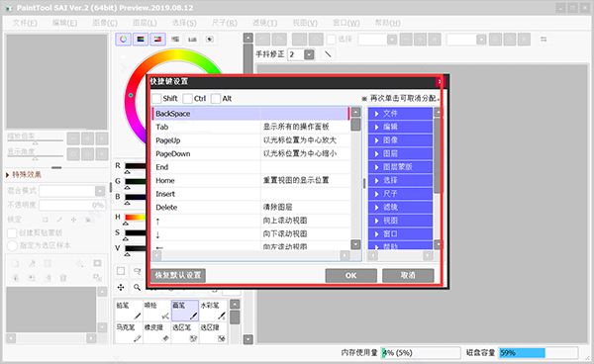This screenshot has height=364, width=594.
Task: Select the 画笔 brush tool
Action: pos(185,311)
